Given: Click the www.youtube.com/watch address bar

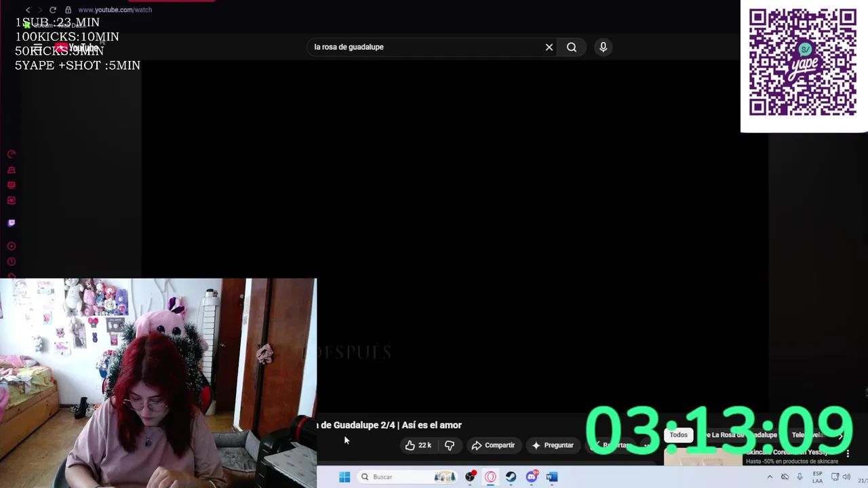Looking at the screenshot, I should tap(115, 10).
